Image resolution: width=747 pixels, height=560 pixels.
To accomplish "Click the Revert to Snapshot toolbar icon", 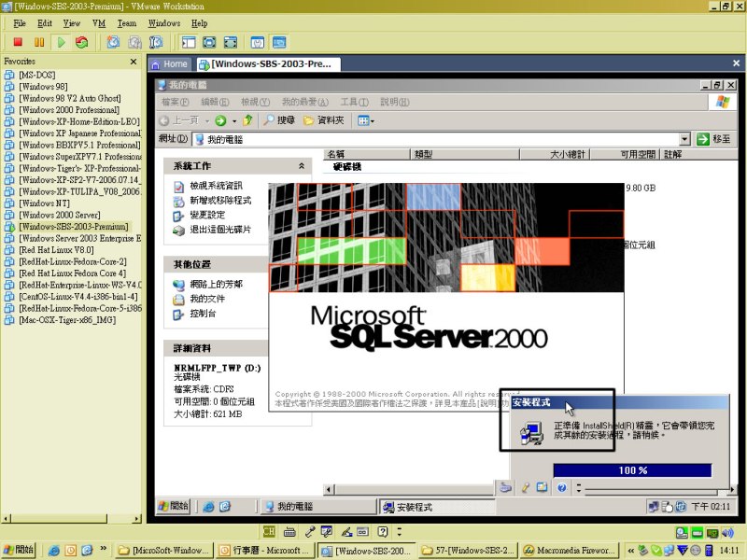I will (134, 42).
